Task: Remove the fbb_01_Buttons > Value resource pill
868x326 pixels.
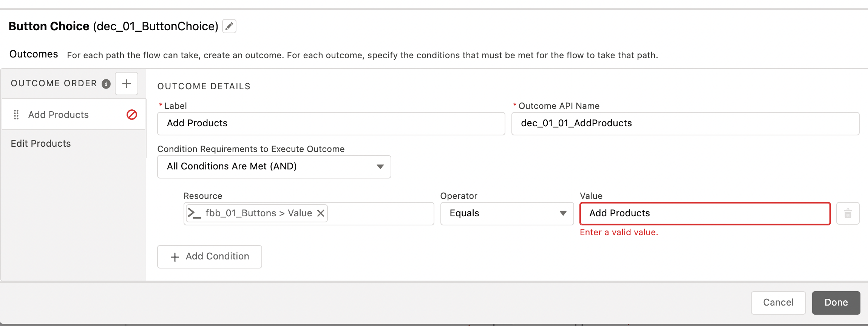Action: (x=321, y=213)
